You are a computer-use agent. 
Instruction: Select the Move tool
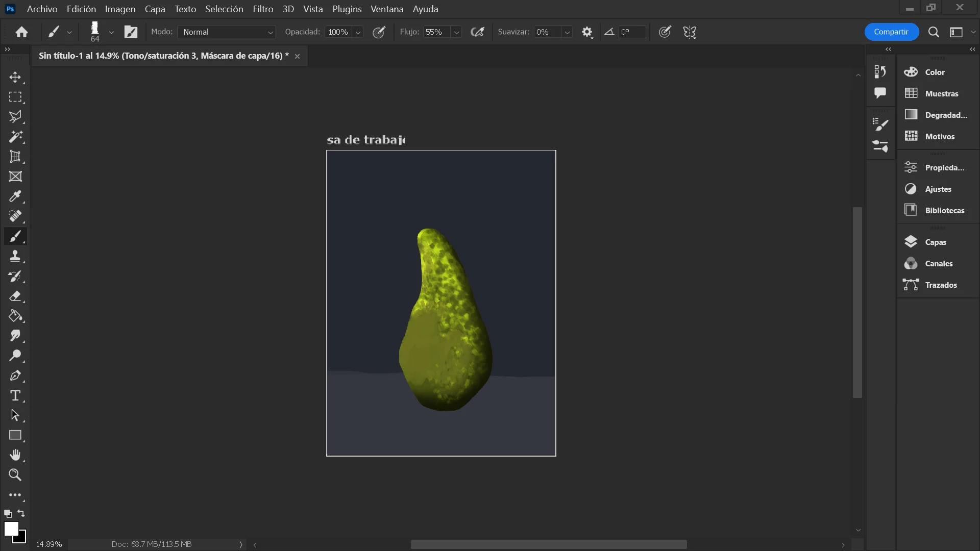15,77
